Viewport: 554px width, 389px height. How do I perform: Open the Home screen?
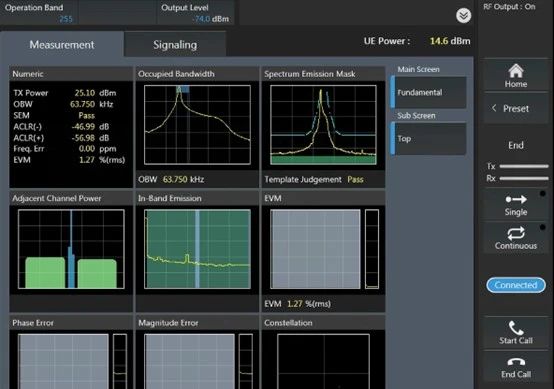point(515,75)
